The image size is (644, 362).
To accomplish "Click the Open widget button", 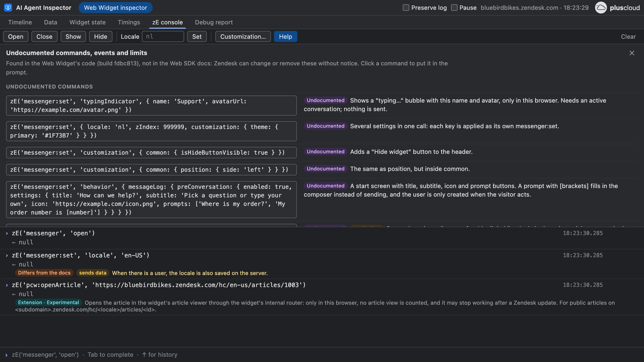I will click(16, 36).
